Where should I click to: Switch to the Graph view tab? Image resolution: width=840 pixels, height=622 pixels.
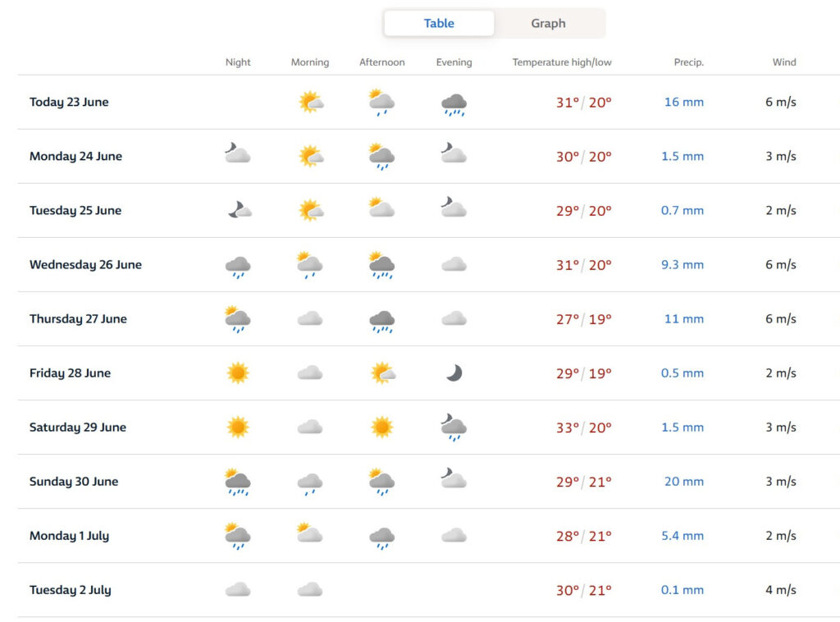pyautogui.click(x=548, y=23)
